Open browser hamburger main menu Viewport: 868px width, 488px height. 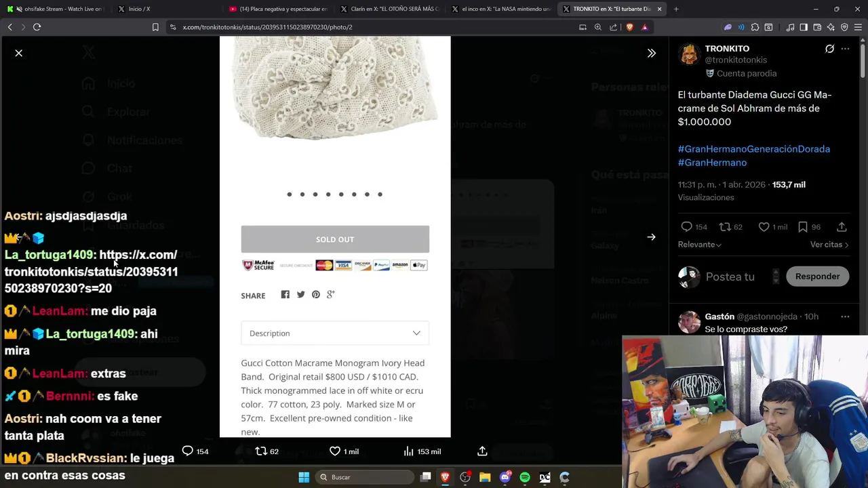858,27
